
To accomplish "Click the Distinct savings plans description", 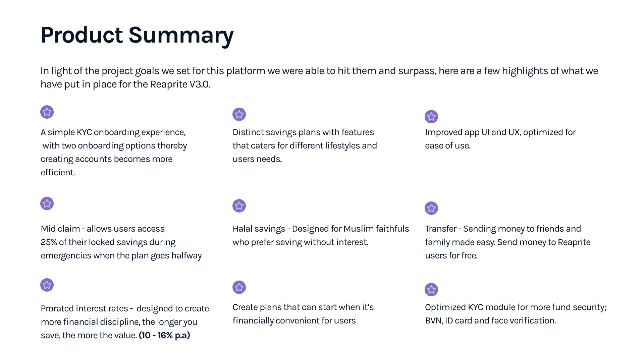I will (x=305, y=145).
